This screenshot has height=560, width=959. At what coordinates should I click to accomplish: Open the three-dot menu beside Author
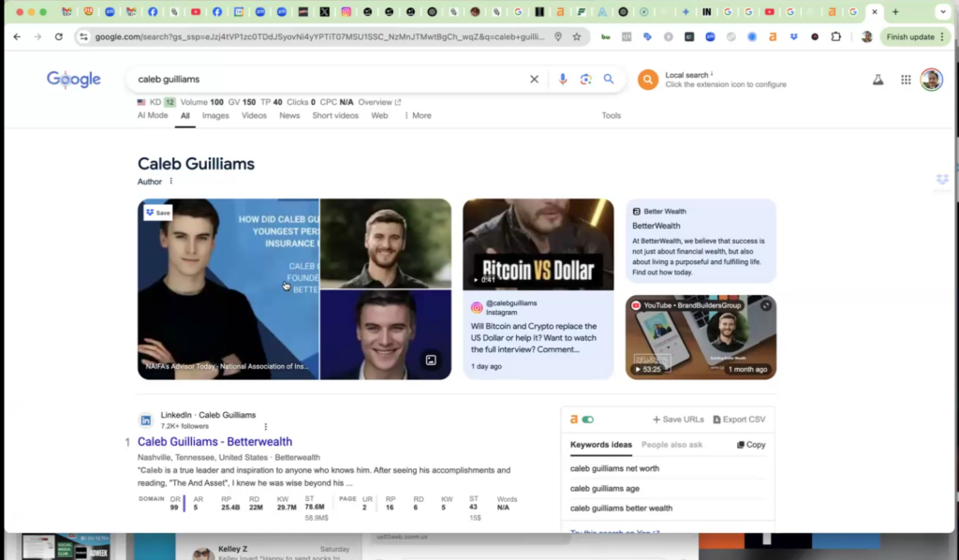click(x=171, y=181)
